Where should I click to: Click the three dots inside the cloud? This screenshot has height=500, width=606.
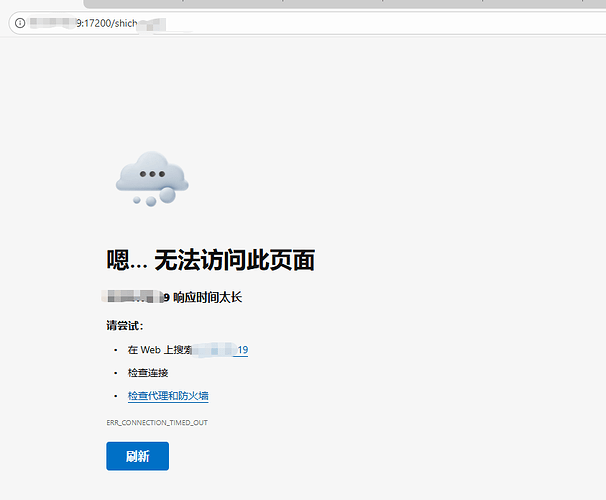tap(151, 174)
